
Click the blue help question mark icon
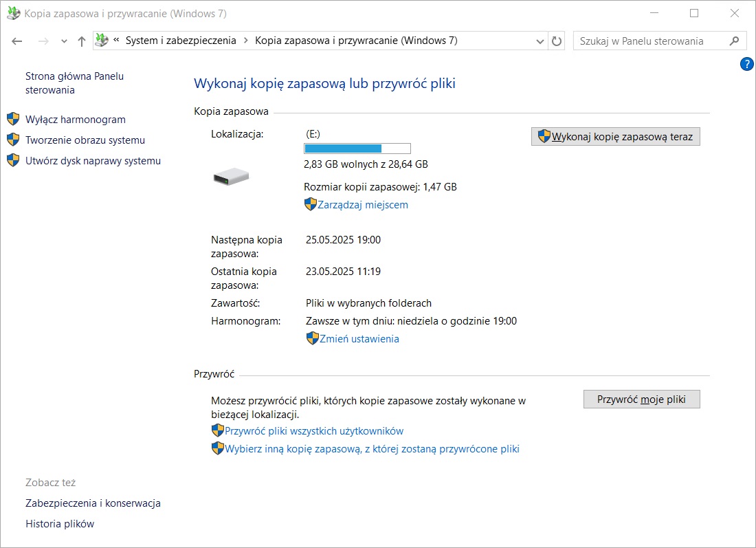[x=746, y=64]
